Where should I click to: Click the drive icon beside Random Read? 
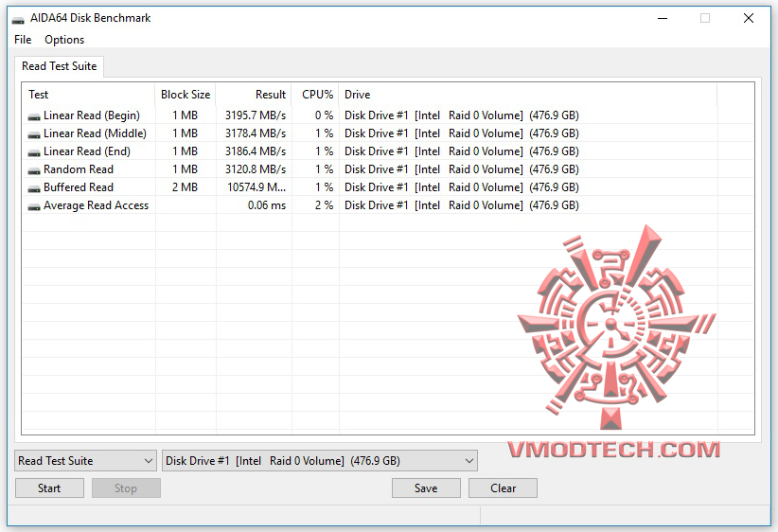pos(34,170)
